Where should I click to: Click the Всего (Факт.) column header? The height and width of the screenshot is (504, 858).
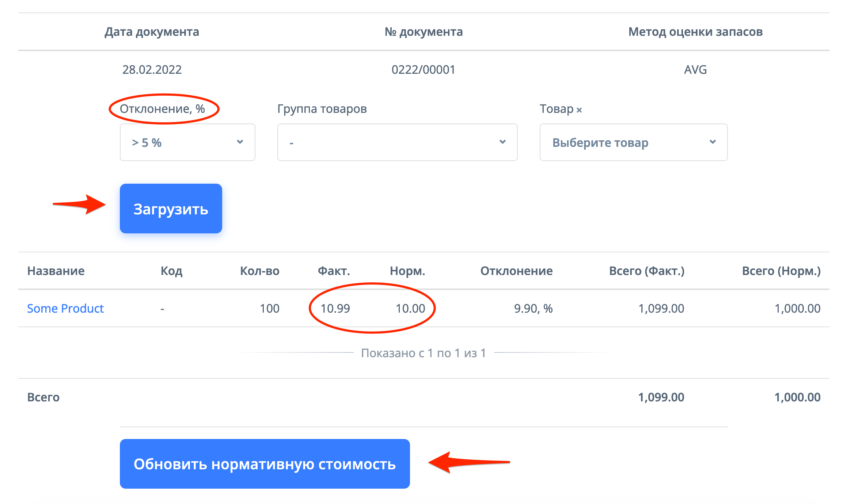tap(646, 271)
